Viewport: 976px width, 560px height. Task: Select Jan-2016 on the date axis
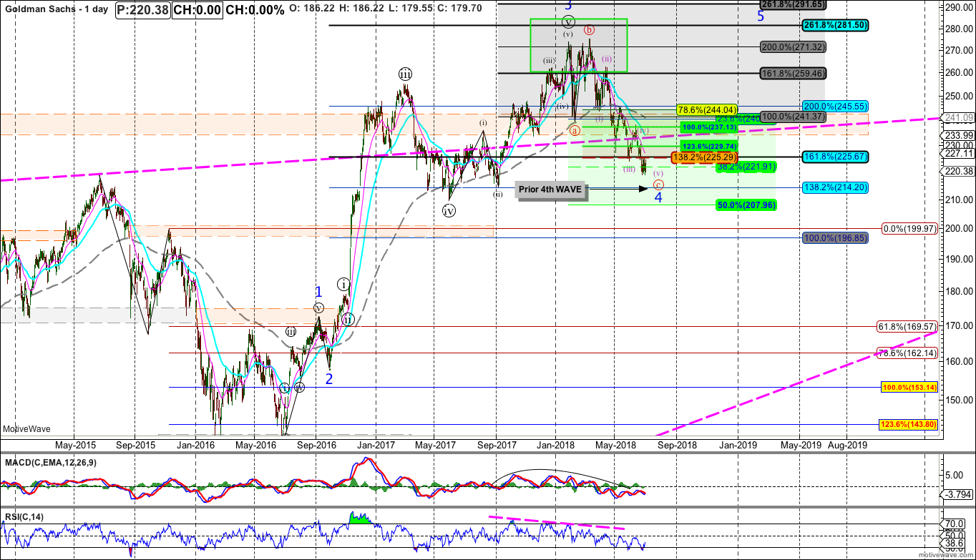[x=196, y=444]
